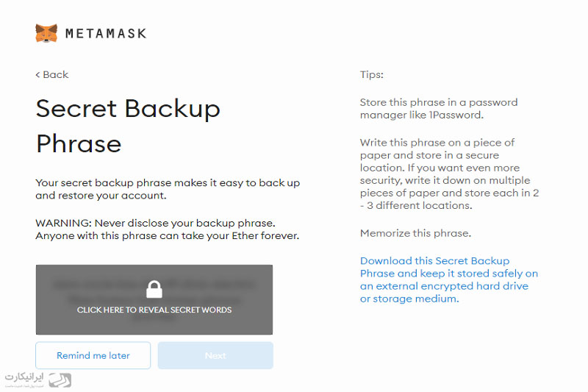
Task: Click the white padlock icon
Action: pyautogui.click(x=154, y=290)
